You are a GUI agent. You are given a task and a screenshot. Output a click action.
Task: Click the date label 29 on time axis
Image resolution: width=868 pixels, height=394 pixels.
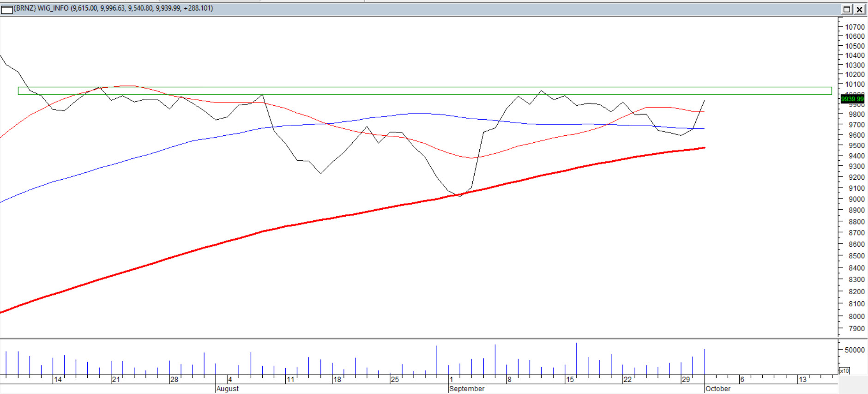(x=686, y=380)
